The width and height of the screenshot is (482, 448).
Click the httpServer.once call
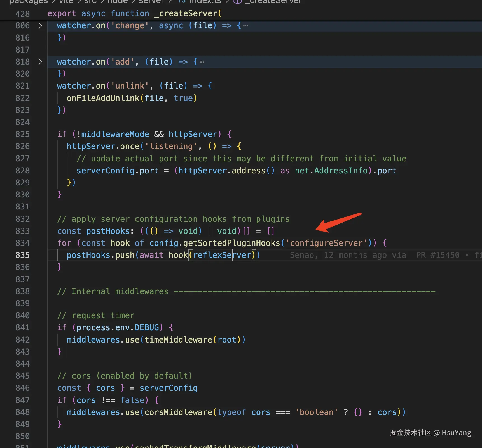[x=103, y=146]
